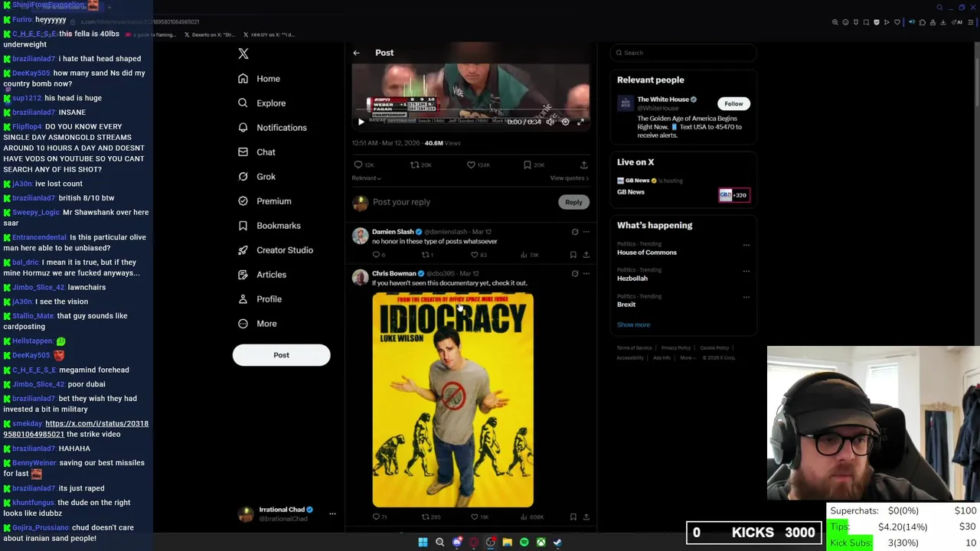Open the Hezbollah trending topic
The width and height of the screenshot is (980, 551).
click(632, 279)
